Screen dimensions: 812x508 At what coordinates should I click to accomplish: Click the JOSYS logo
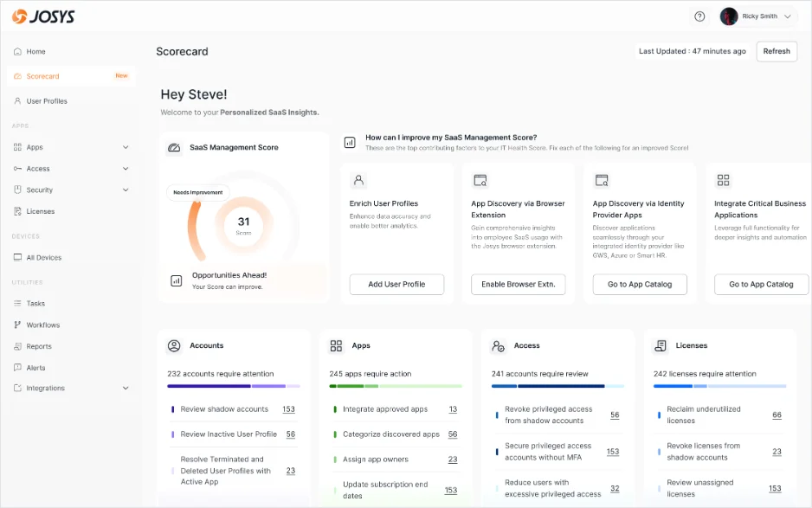(x=43, y=16)
